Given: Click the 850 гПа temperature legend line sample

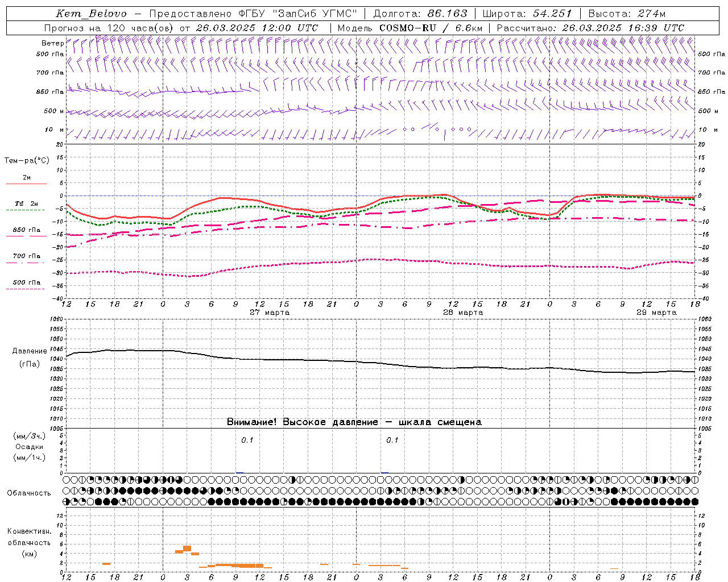Looking at the screenshot, I should pos(26,236).
